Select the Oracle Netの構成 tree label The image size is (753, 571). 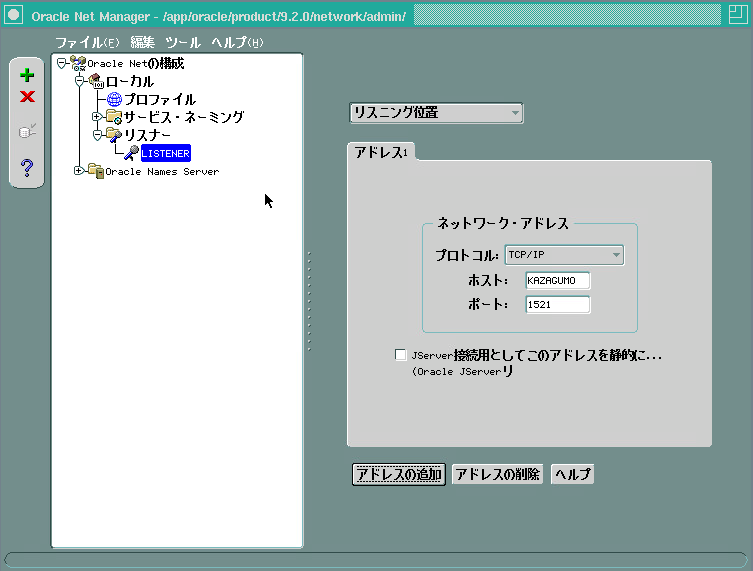tap(136, 63)
